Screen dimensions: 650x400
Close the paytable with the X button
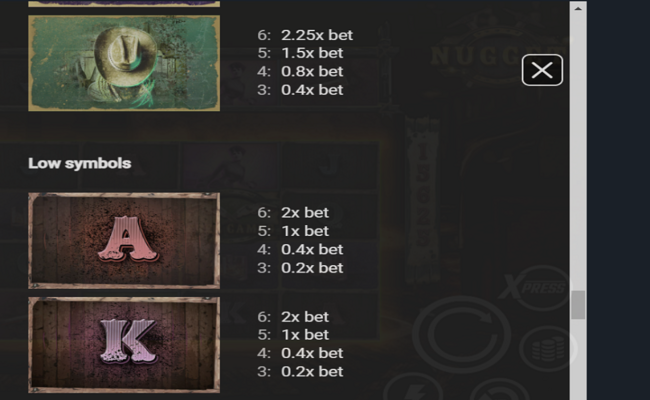pyautogui.click(x=542, y=70)
